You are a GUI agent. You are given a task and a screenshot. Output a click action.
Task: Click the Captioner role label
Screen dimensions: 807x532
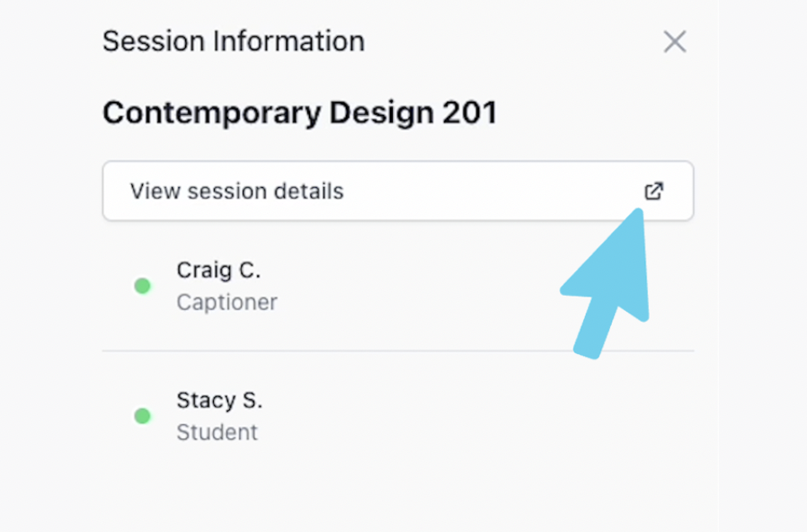point(227,303)
